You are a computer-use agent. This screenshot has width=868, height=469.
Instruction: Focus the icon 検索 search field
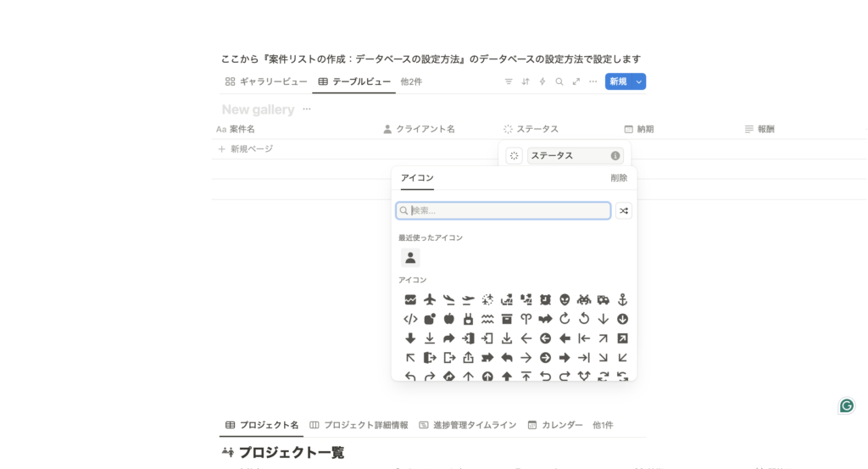(509, 210)
